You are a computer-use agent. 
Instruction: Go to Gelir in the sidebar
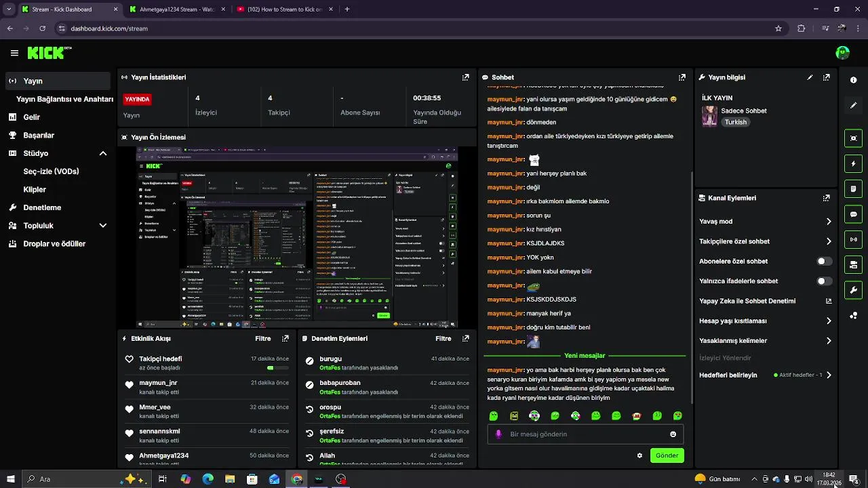pos(31,117)
